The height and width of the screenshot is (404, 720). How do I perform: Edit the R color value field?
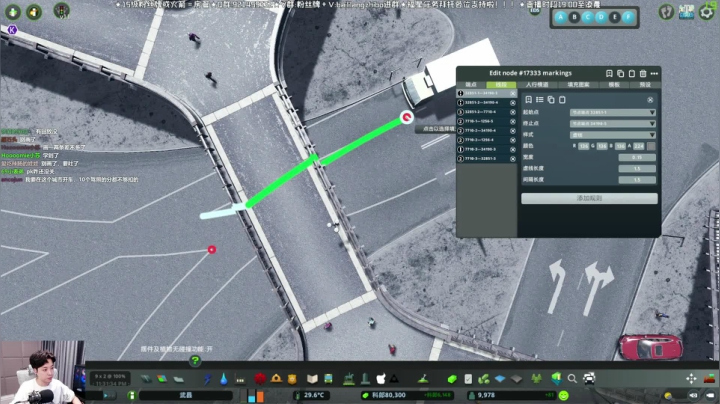point(583,146)
